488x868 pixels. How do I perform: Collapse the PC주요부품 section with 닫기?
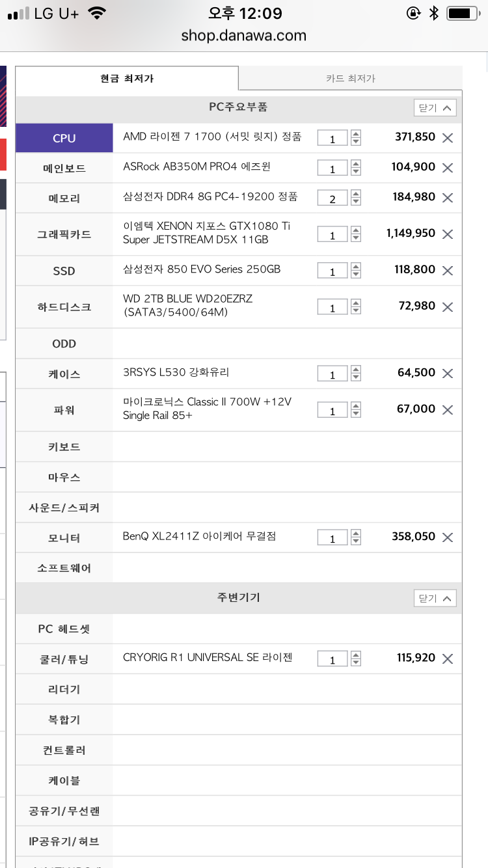pyautogui.click(x=435, y=107)
